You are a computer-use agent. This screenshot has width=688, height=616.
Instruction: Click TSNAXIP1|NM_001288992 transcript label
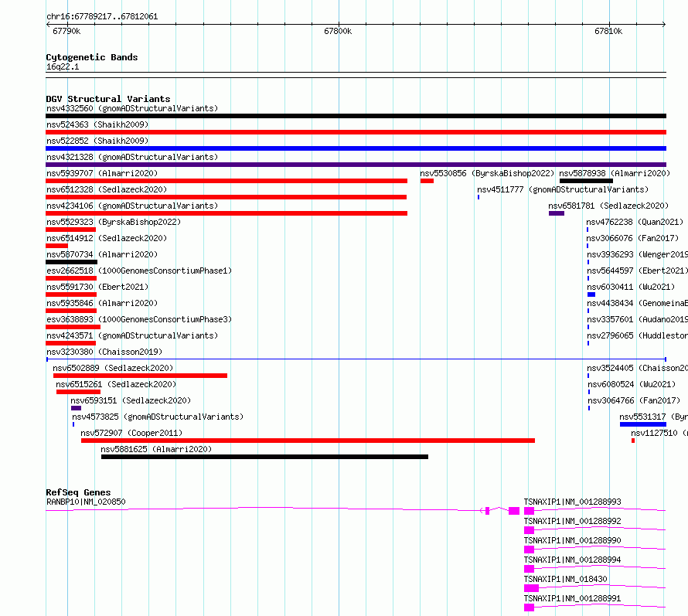pyautogui.click(x=573, y=521)
